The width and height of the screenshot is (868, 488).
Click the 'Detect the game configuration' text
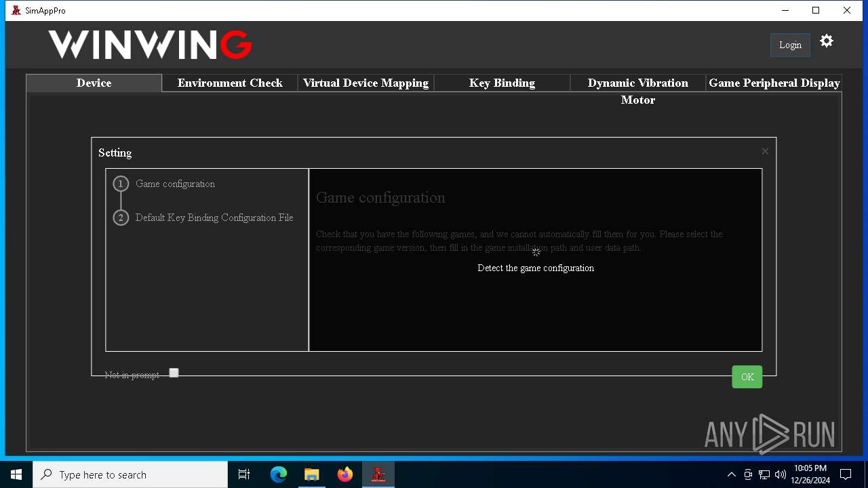tap(536, 268)
